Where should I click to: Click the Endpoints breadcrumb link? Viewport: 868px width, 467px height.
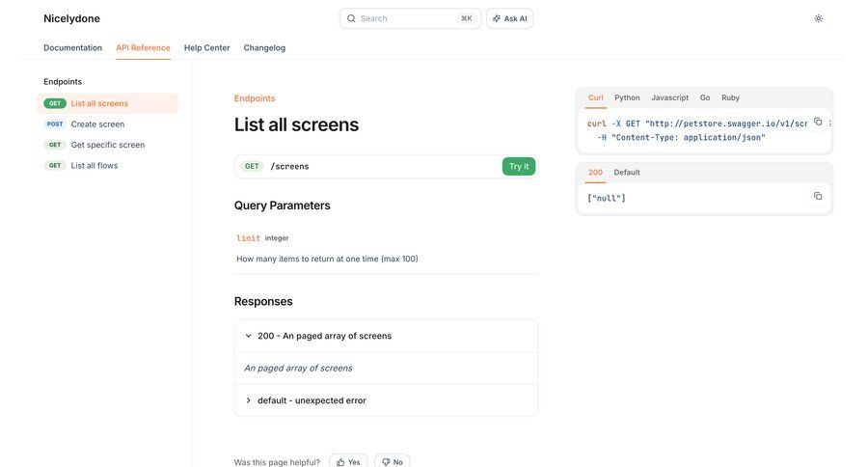click(255, 98)
